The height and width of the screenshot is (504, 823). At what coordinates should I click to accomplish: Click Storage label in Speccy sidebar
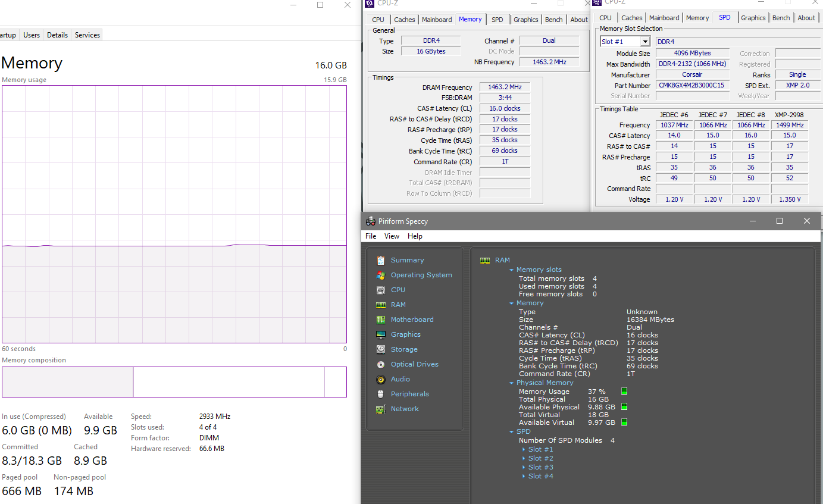click(404, 349)
